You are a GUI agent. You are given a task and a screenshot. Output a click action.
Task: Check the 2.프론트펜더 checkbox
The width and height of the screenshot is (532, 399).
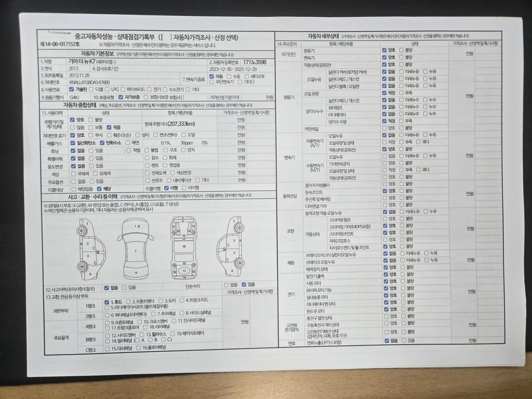128,302
